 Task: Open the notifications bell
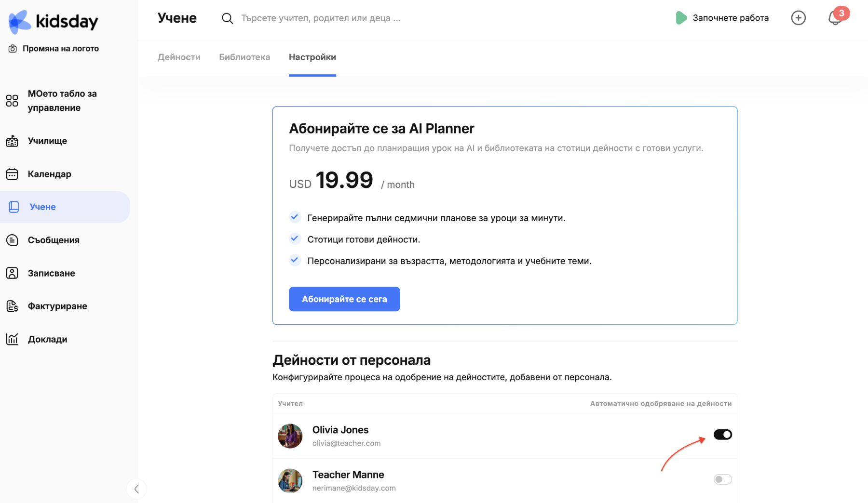tap(835, 18)
